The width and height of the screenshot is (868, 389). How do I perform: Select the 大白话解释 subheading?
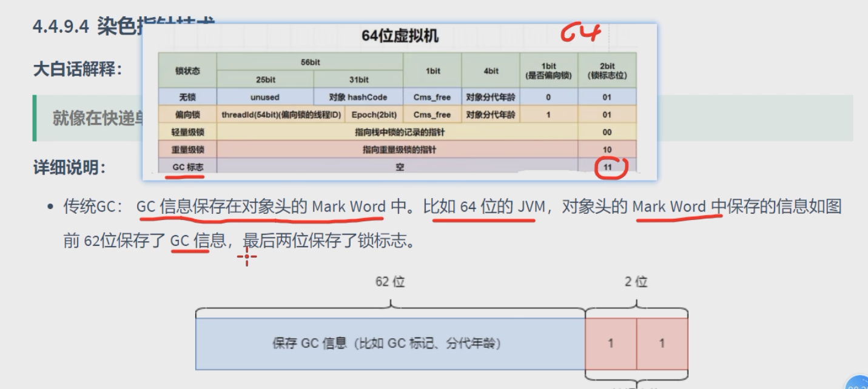click(77, 69)
